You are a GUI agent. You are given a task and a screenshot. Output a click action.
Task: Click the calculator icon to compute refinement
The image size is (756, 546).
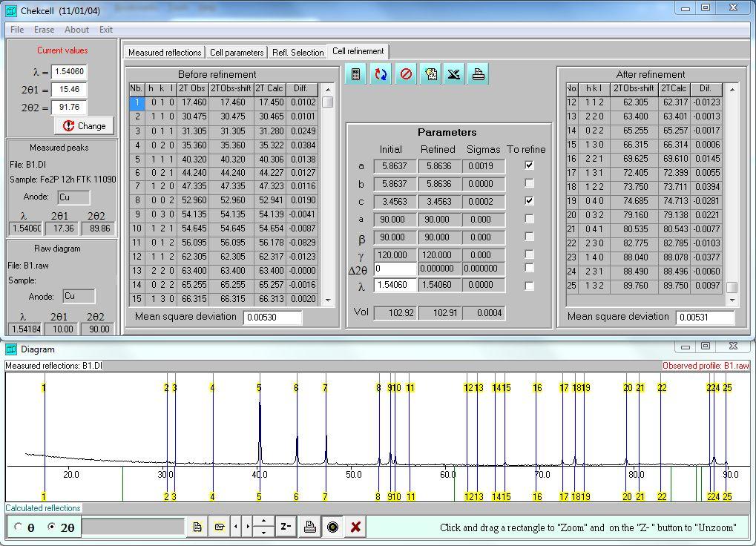tap(356, 74)
